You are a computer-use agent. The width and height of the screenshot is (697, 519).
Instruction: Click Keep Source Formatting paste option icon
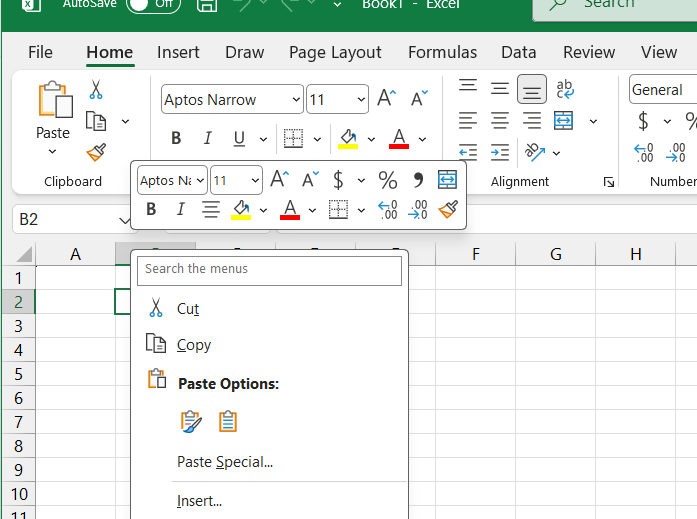pyautogui.click(x=191, y=421)
